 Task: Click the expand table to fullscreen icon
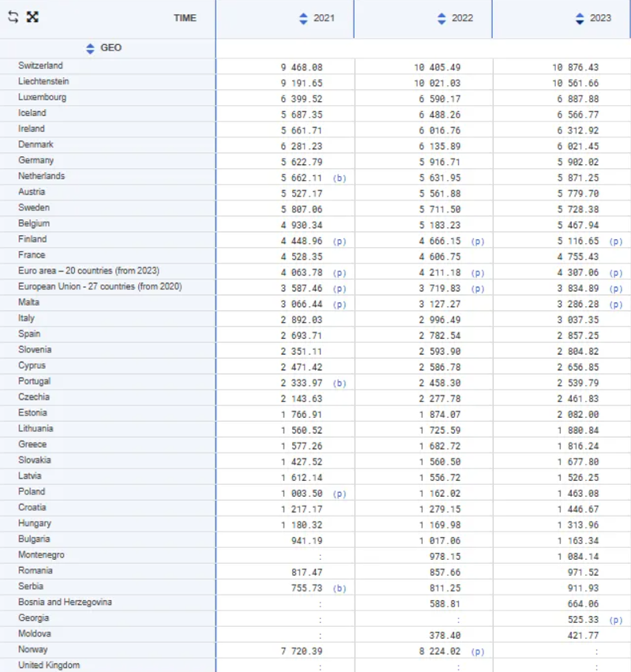pos(32,17)
